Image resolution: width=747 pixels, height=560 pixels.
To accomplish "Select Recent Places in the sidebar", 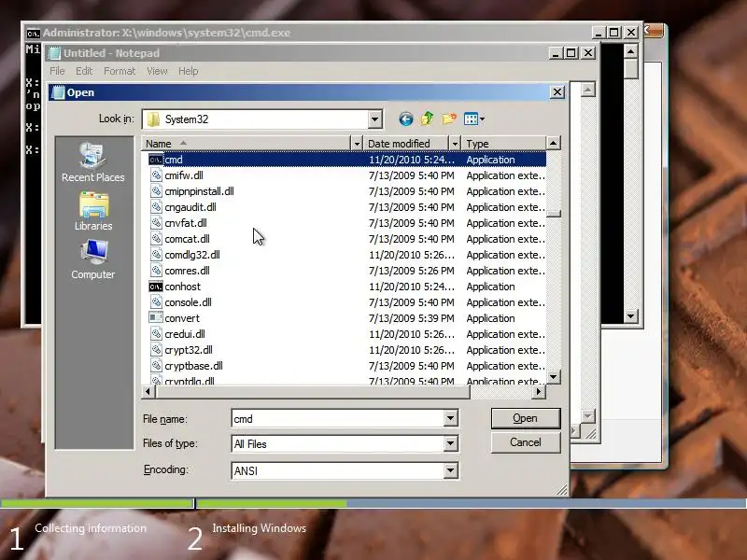I will point(92,161).
